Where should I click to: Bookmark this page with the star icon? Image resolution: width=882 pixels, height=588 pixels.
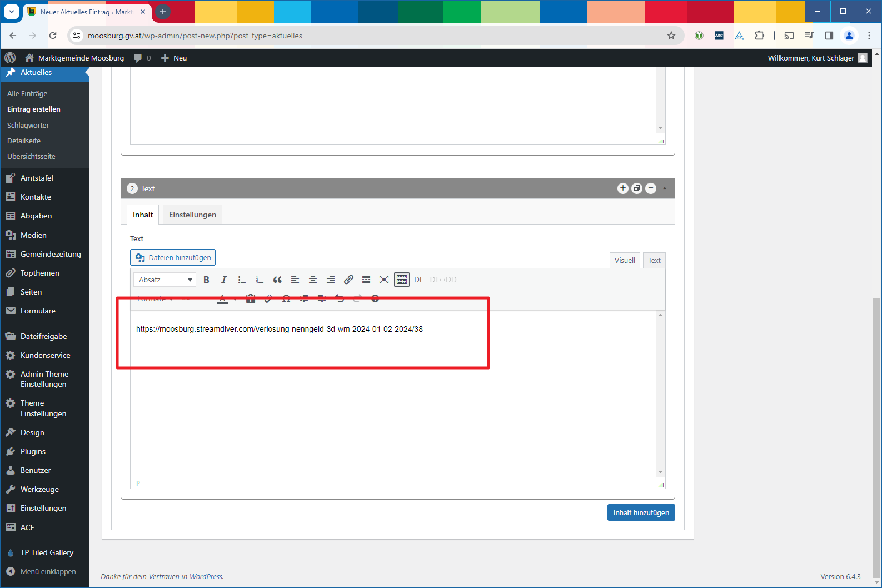pos(671,36)
